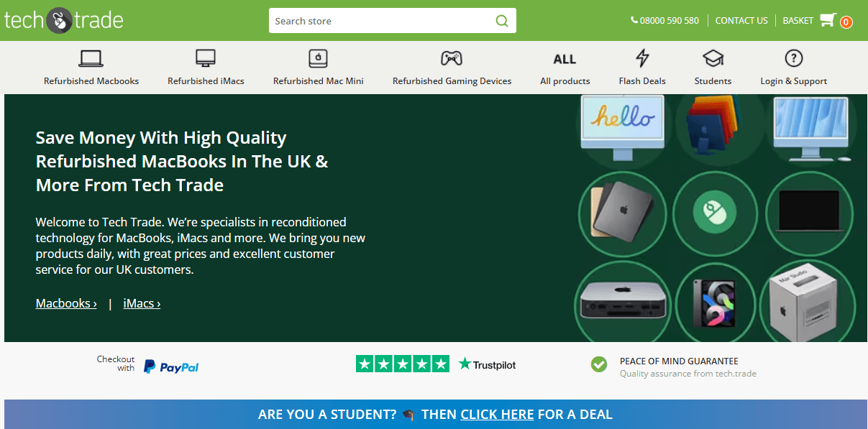Open the Trustpilot five-star rating badge
This screenshot has width=868, height=429.
(436, 364)
